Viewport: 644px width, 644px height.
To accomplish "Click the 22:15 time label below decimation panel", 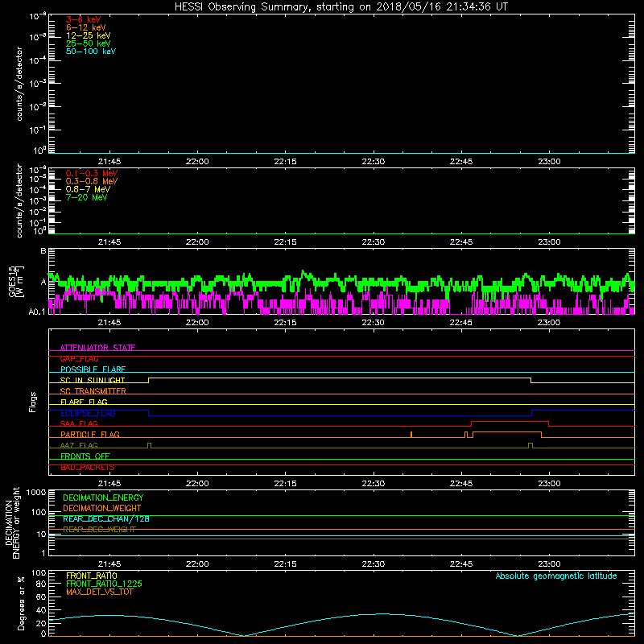I will click(286, 564).
